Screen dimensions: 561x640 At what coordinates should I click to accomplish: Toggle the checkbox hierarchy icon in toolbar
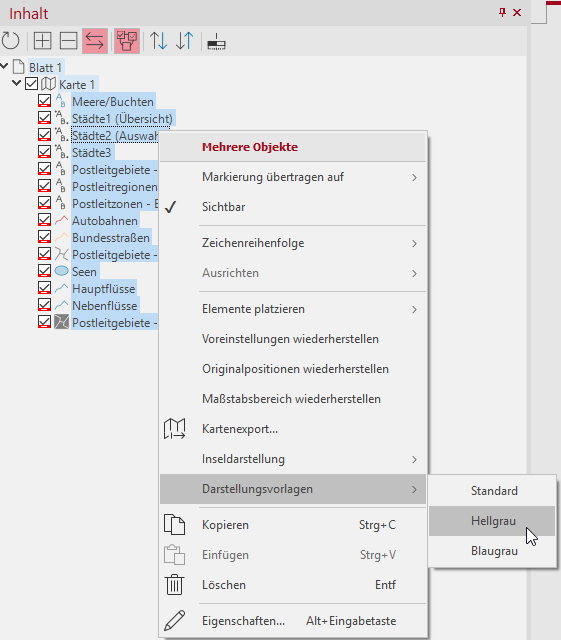(x=127, y=41)
